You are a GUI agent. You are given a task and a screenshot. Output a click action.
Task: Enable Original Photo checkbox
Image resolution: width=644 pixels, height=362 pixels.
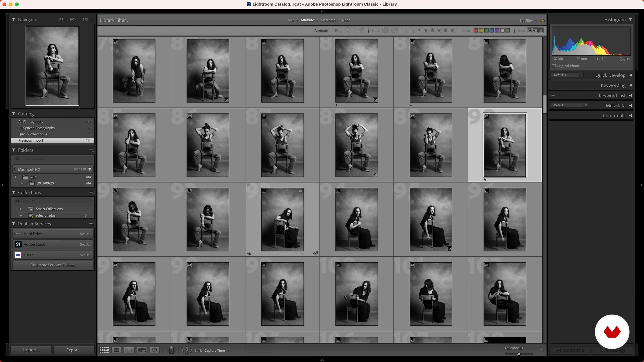click(x=554, y=66)
